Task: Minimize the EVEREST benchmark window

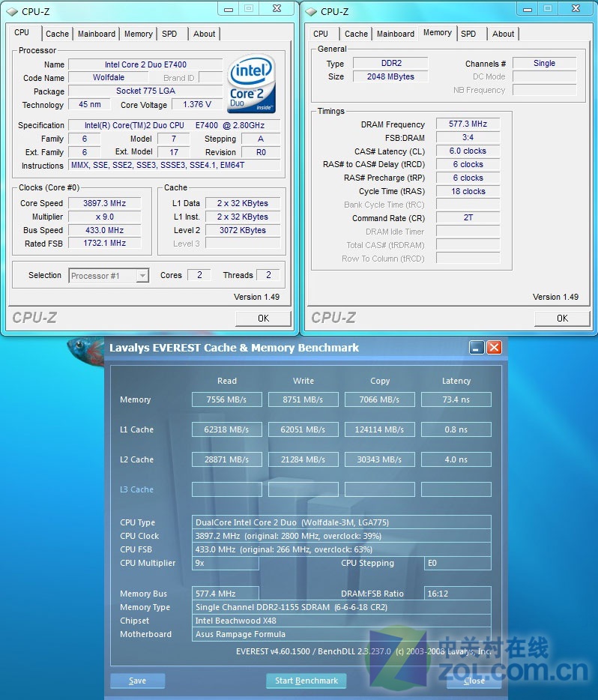Action: 477,347
